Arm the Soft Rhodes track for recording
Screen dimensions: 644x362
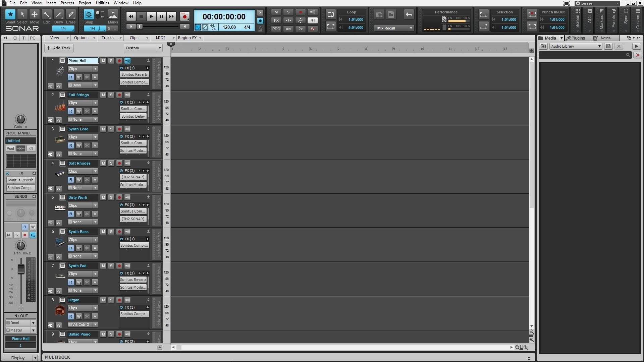(119, 163)
